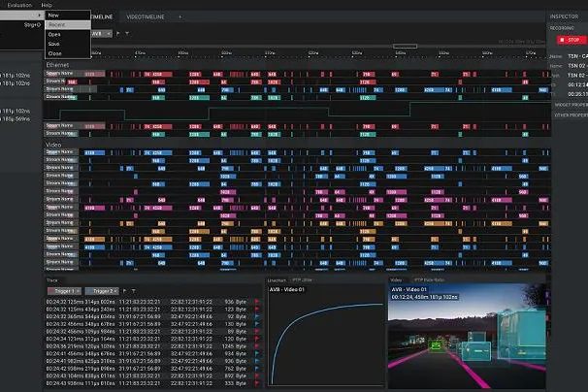Switch to the PTP Rate Ratio tab
This screenshot has height=392, width=588.
point(430,279)
